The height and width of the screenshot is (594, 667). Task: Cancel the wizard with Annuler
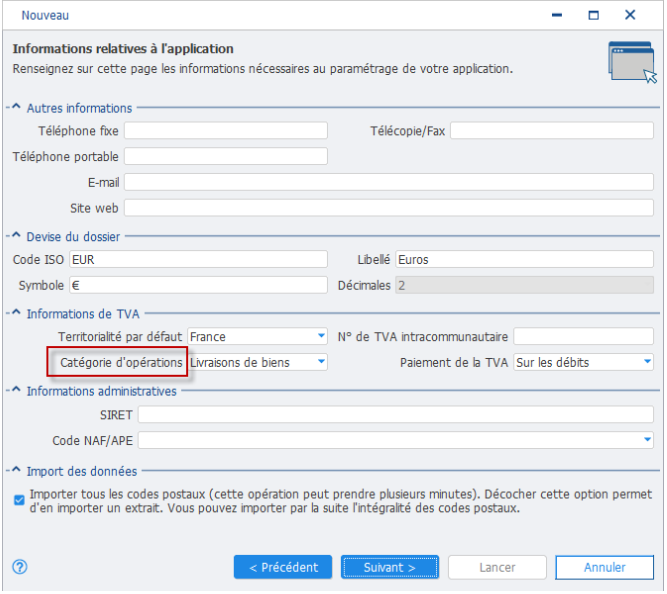coord(604,568)
